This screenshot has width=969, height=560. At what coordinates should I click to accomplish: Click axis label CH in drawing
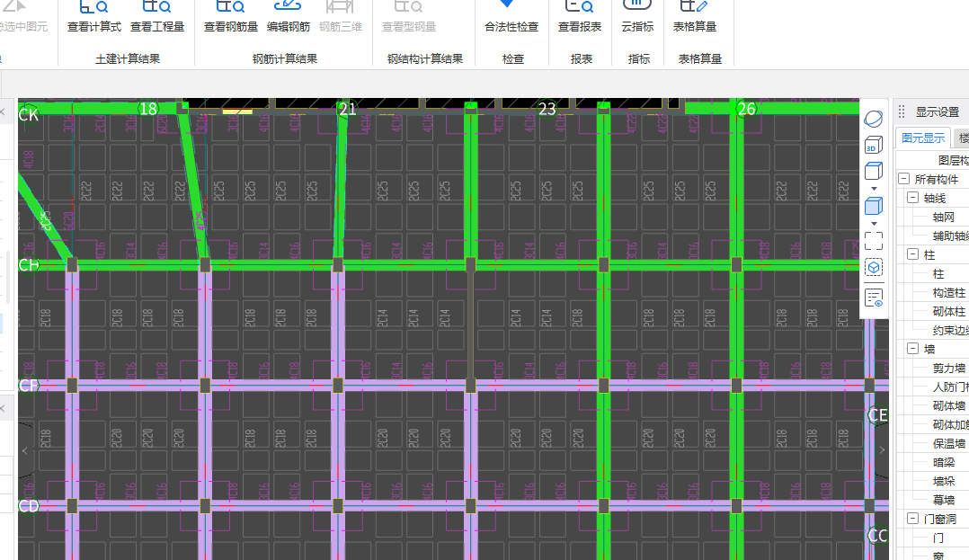coord(29,265)
